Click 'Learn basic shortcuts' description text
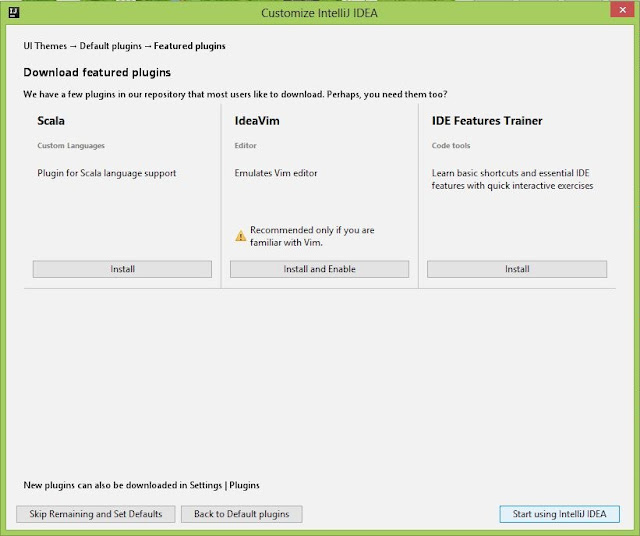640x536 pixels. [512, 179]
